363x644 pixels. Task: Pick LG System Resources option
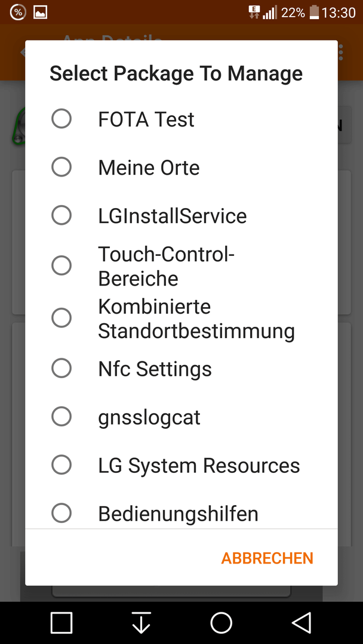[181, 465]
